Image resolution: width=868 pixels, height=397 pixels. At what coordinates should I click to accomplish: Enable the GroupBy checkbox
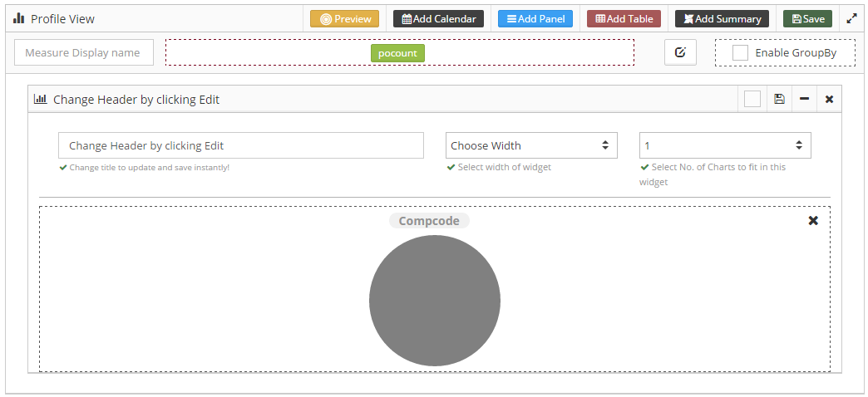[740, 53]
